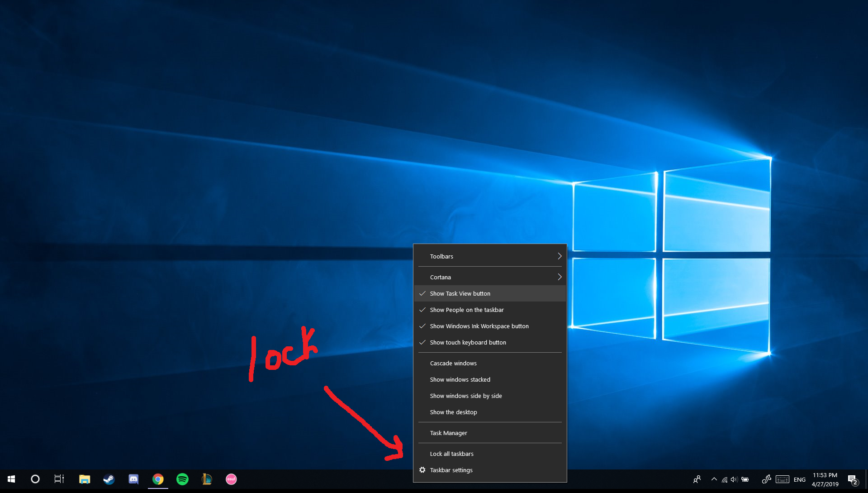The height and width of the screenshot is (493, 868).
Task: Open the touch keyboard icon
Action: click(x=783, y=479)
